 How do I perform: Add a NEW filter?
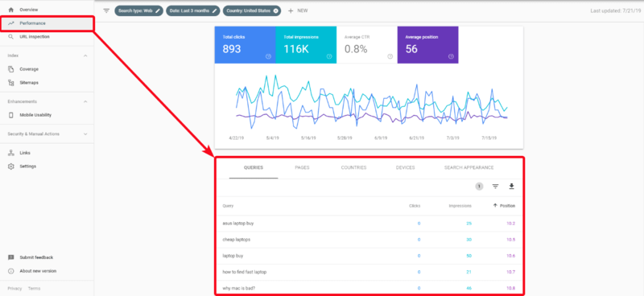point(298,10)
